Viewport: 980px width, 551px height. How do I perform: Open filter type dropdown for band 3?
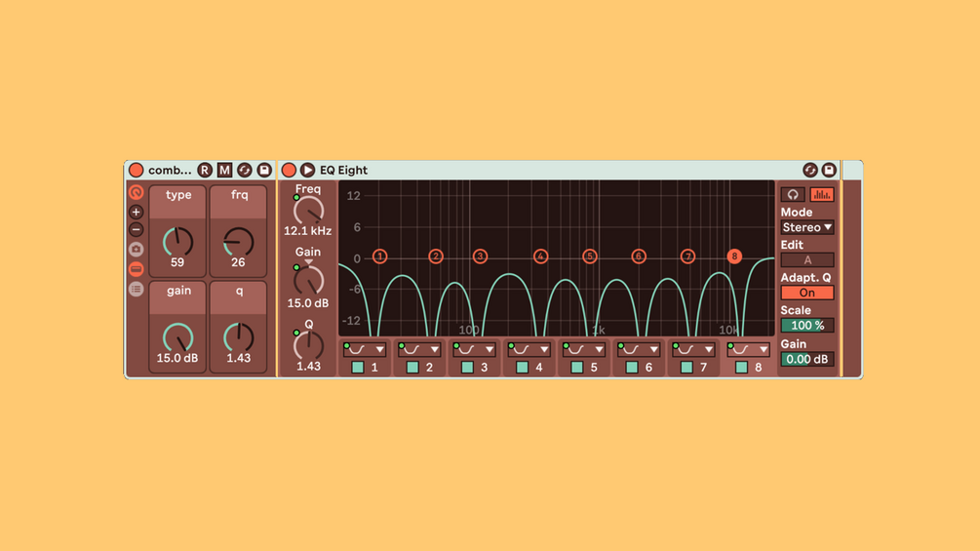click(x=475, y=349)
